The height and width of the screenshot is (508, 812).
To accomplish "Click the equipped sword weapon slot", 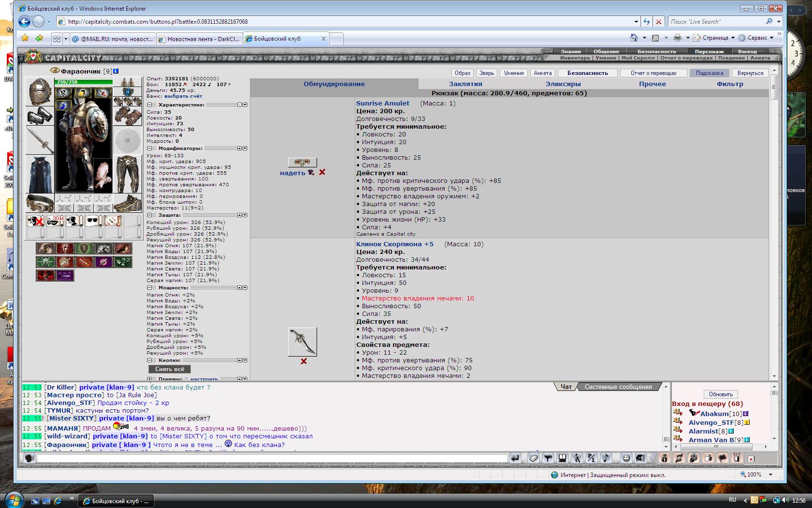I will (x=40, y=140).
